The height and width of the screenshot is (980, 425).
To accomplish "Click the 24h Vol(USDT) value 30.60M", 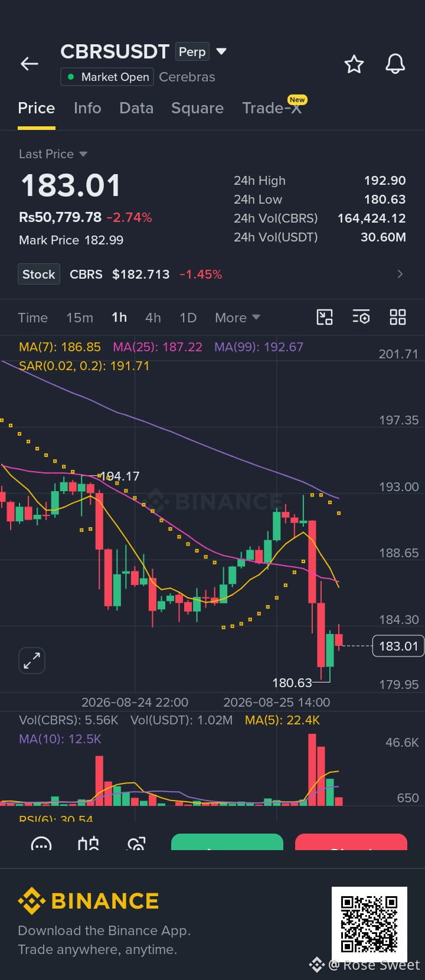I will (x=383, y=237).
